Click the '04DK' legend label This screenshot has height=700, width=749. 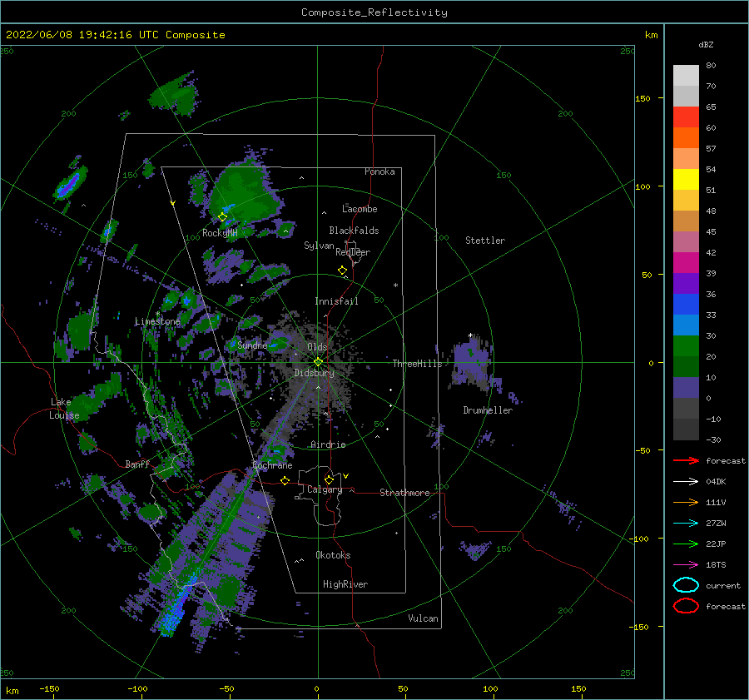pos(716,482)
